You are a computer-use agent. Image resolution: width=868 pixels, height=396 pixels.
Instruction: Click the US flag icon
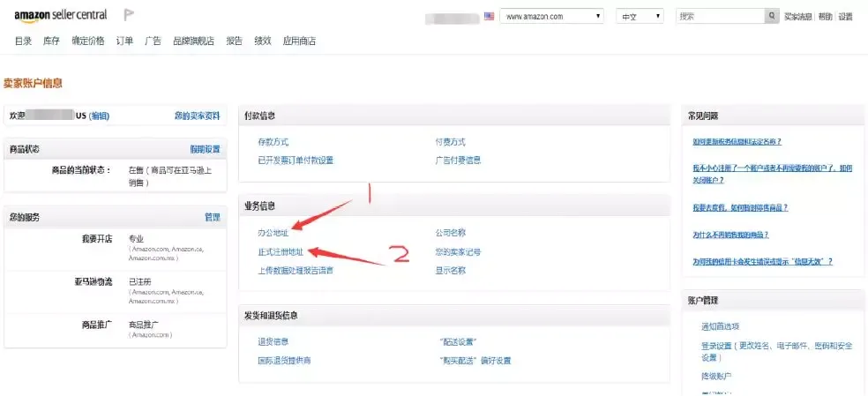[x=490, y=16]
